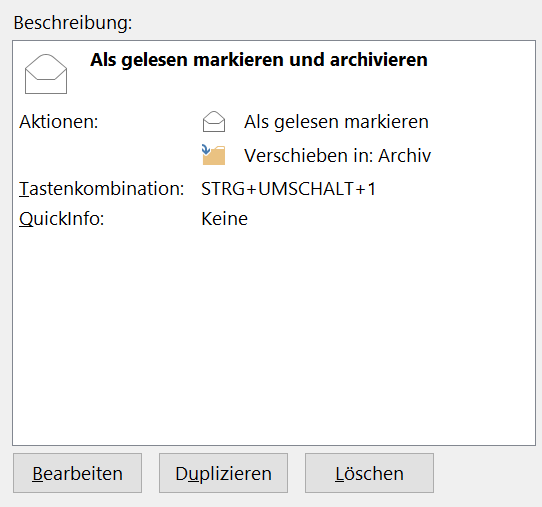542x507 pixels.
Task: Click the 'QuickInfo:' label
Action: pyautogui.click(x=62, y=219)
